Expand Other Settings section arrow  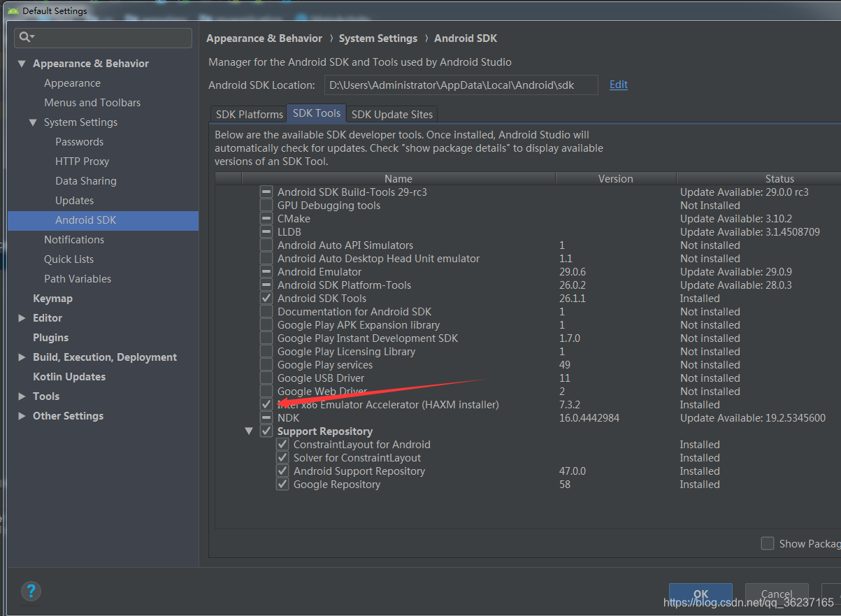click(22, 416)
